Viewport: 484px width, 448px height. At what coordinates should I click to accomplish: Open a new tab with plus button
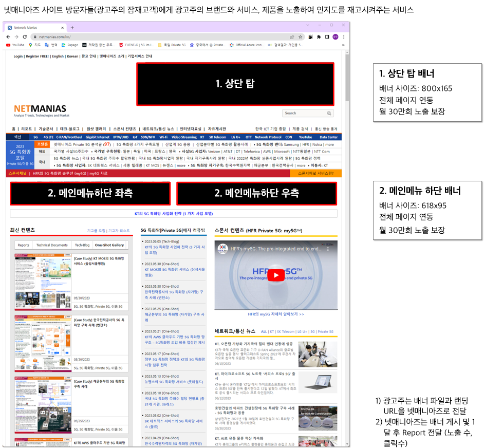[x=72, y=28]
